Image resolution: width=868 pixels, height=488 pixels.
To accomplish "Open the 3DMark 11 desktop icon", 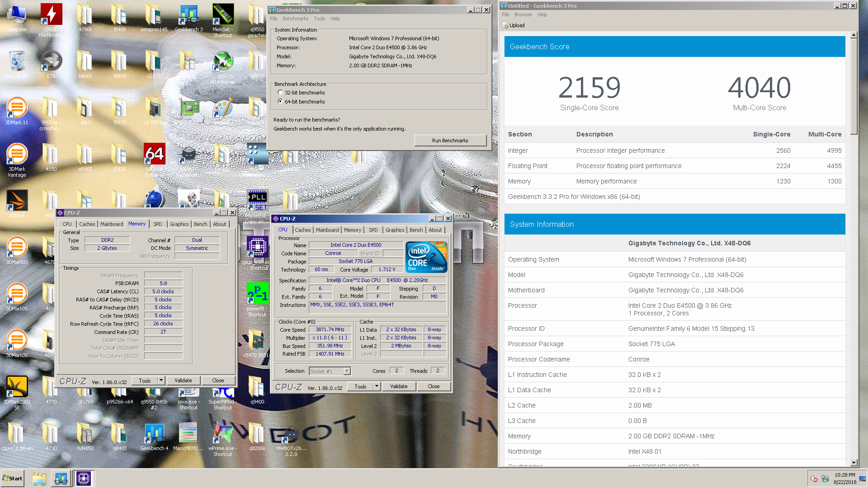I will 17,111.
